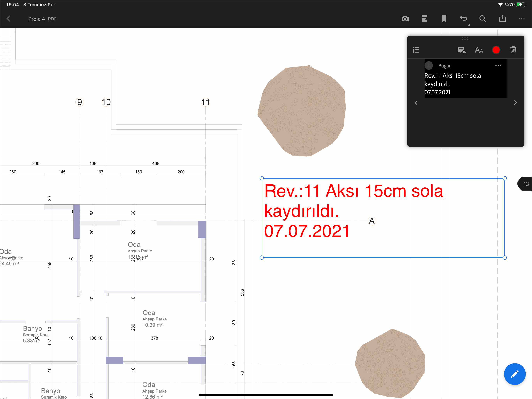Tap the back arrow in top bar
532x399 pixels.
tap(9, 19)
